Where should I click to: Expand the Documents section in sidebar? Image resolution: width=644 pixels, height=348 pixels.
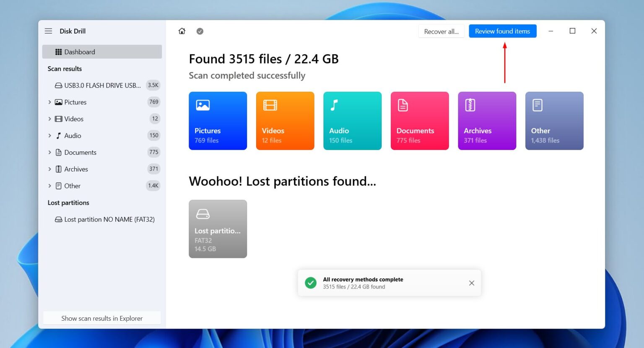coord(49,152)
